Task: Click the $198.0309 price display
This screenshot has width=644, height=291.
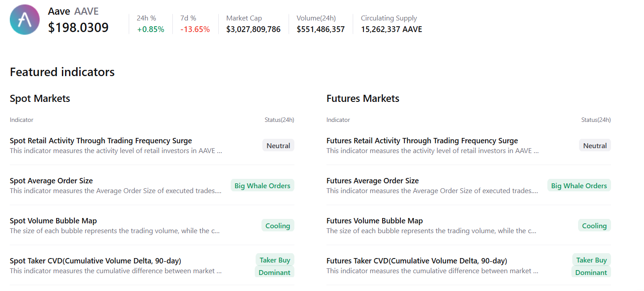Action: coord(78,28)
